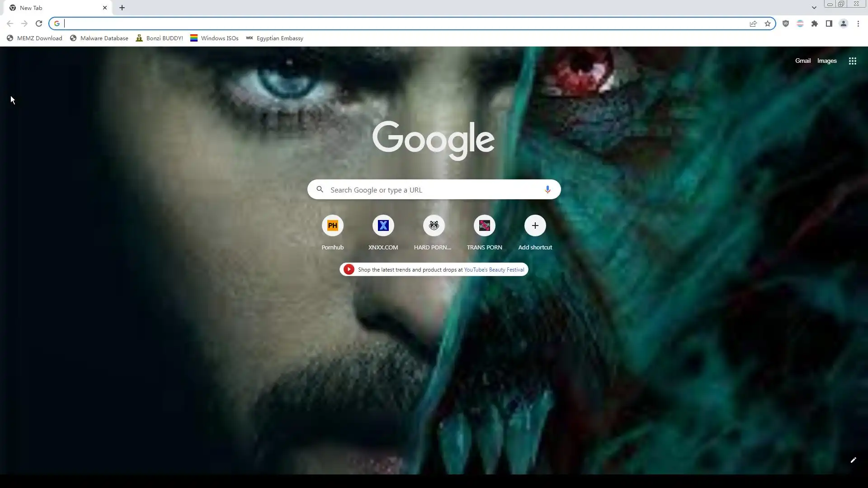This screenshot has width=868, height=488.
Task: Reload the current page
Action: point(39,23)
